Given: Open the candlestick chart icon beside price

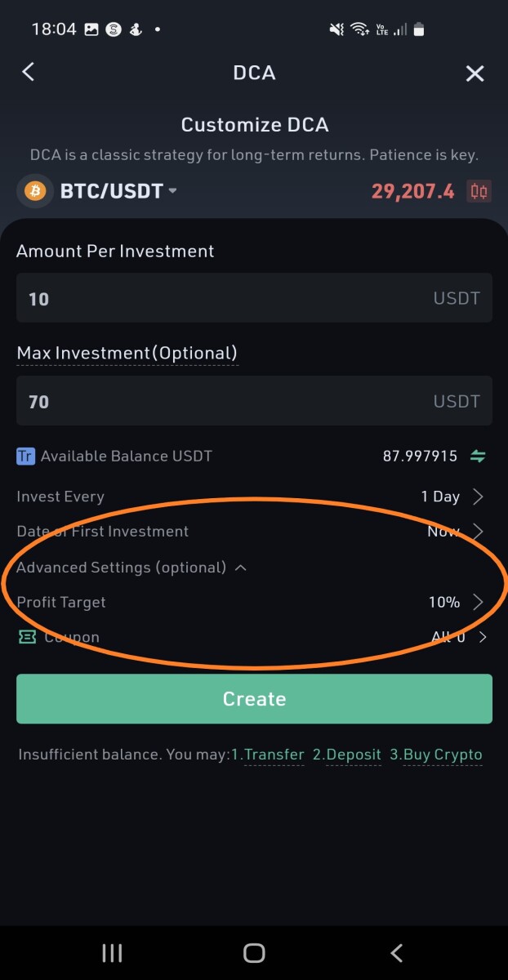Looking at the screenshot, I should [x=479, y=192].
